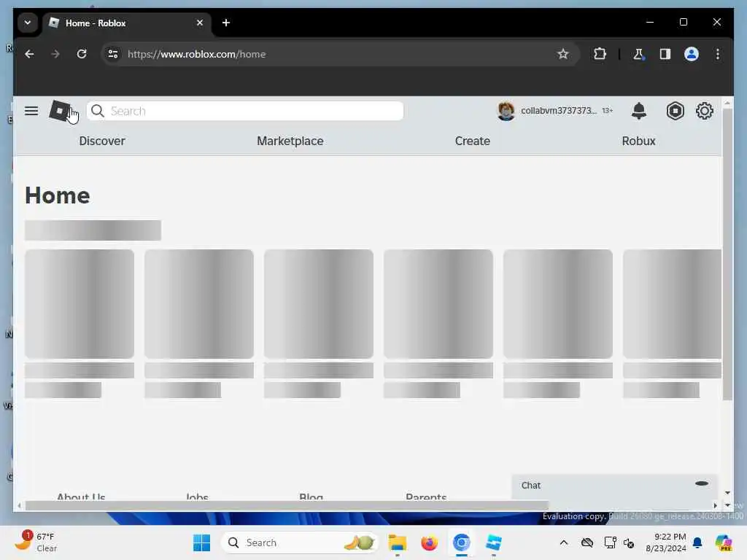Viewport: 747px width, 560px height.
Task: Click the user avatar picture in header
Action: (x=506, y=111)
